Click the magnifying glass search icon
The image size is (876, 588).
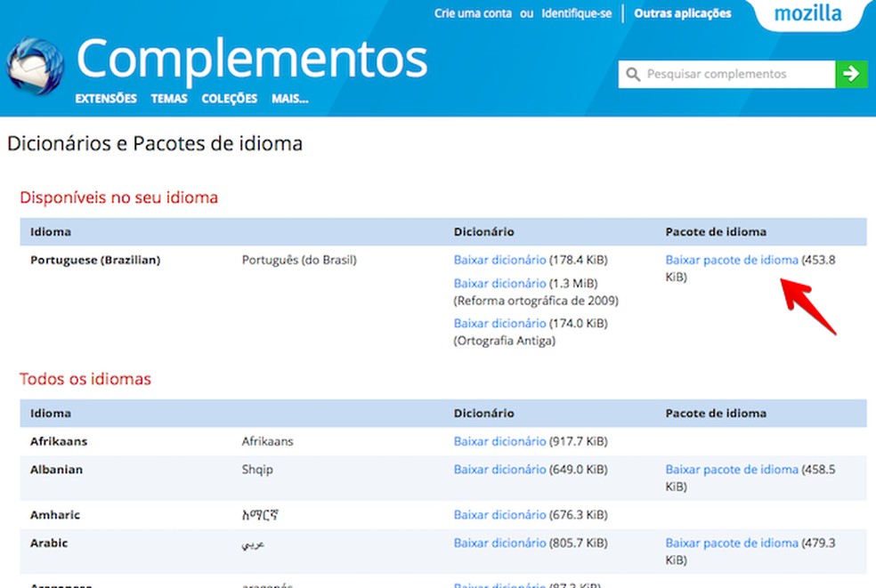633,74
